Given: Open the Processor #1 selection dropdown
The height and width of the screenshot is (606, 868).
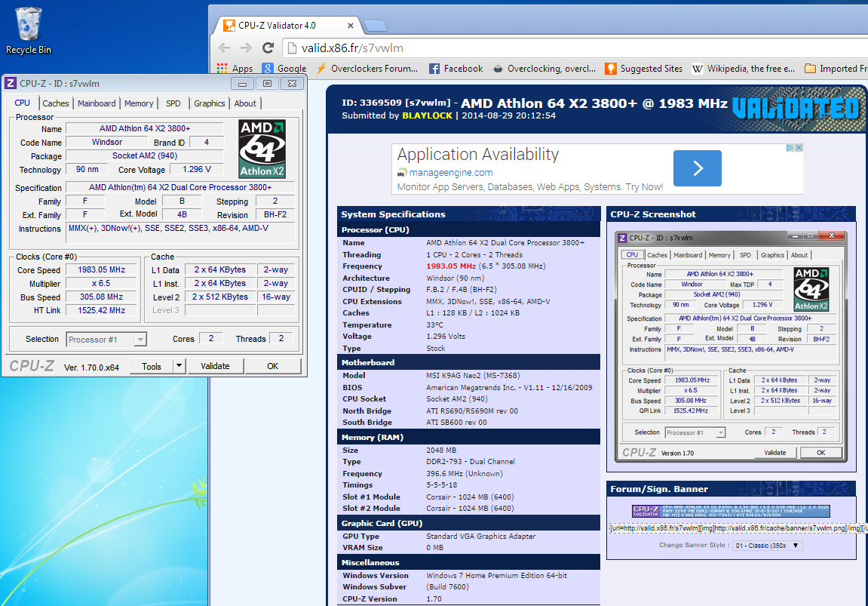Looking at the screenshot, I should [106, 340].
